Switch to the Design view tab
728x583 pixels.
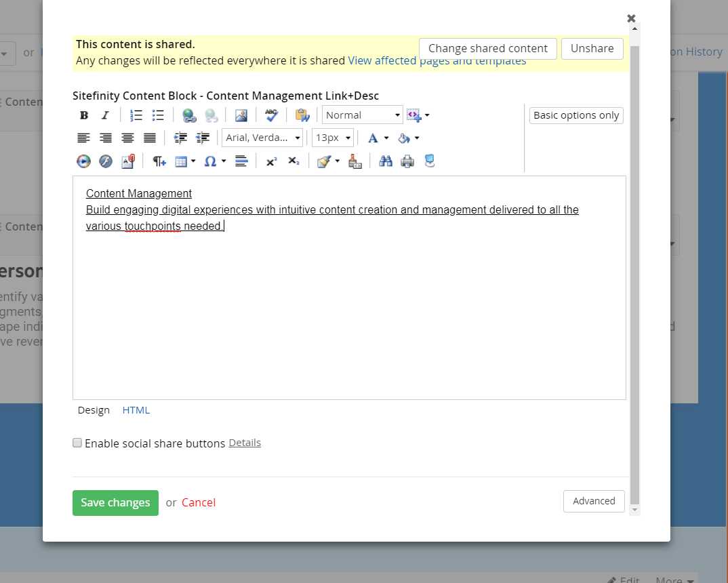coord(94,410)
